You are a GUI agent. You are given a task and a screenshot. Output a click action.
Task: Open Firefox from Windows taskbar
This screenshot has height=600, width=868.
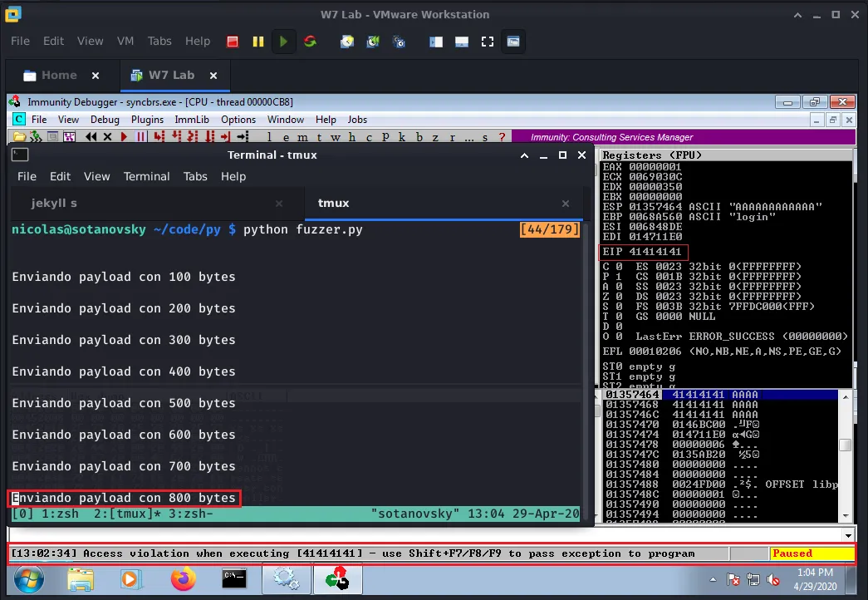coord(183,579)
